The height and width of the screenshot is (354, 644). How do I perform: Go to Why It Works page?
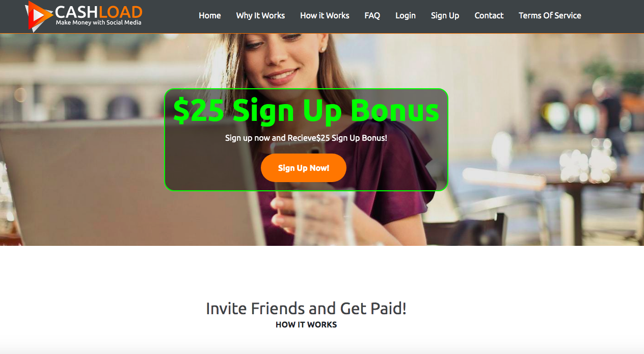260,15
